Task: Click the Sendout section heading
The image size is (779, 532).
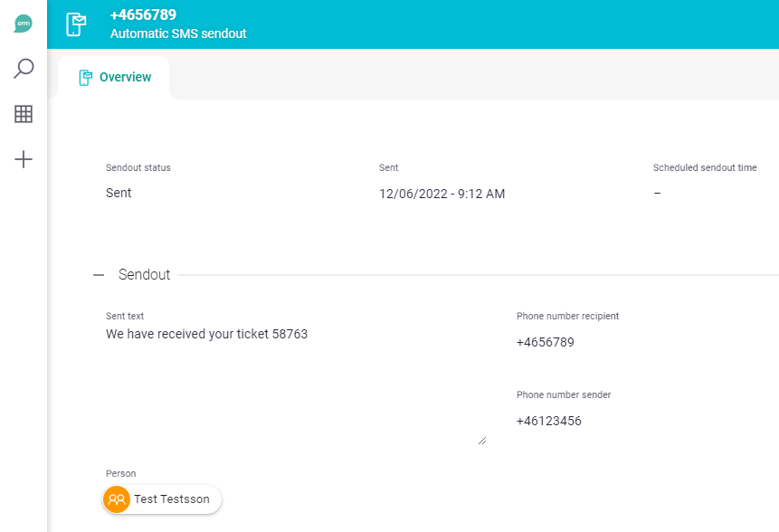Action: pyautogui.click(x=144, y=275)
